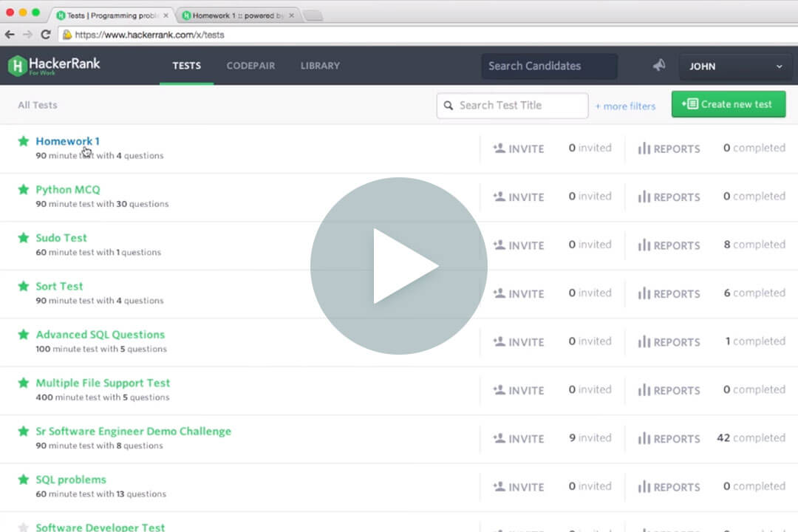View reports for Sort Test
Screen dimensions: 798x532
669,294
